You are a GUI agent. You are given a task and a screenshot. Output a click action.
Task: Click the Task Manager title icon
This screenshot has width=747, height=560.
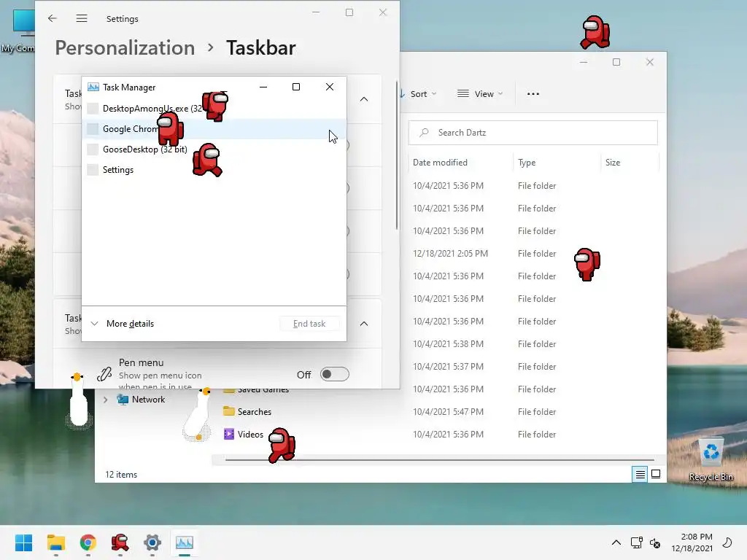(93, 87)
